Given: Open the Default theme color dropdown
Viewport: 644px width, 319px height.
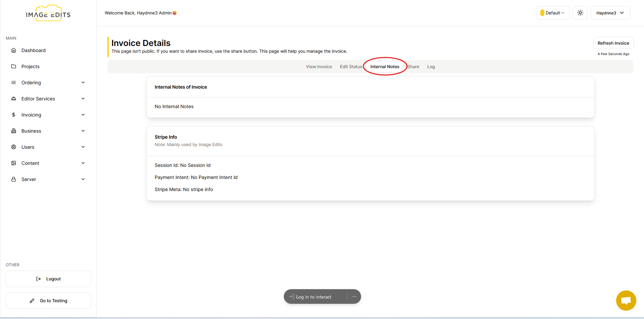Looking at the screenshot, I should click(552, 13).
